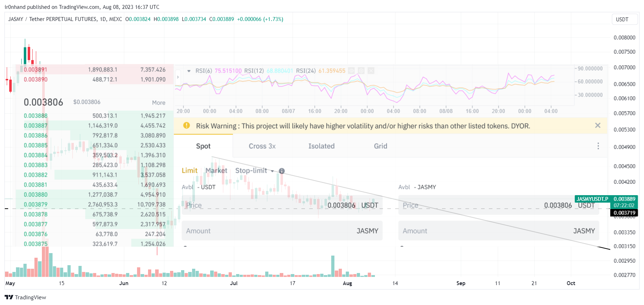Click RSI(12) value 68.880401
Image resolution: width=644 pixels, height=305 pixels.
tap(280, 71)
